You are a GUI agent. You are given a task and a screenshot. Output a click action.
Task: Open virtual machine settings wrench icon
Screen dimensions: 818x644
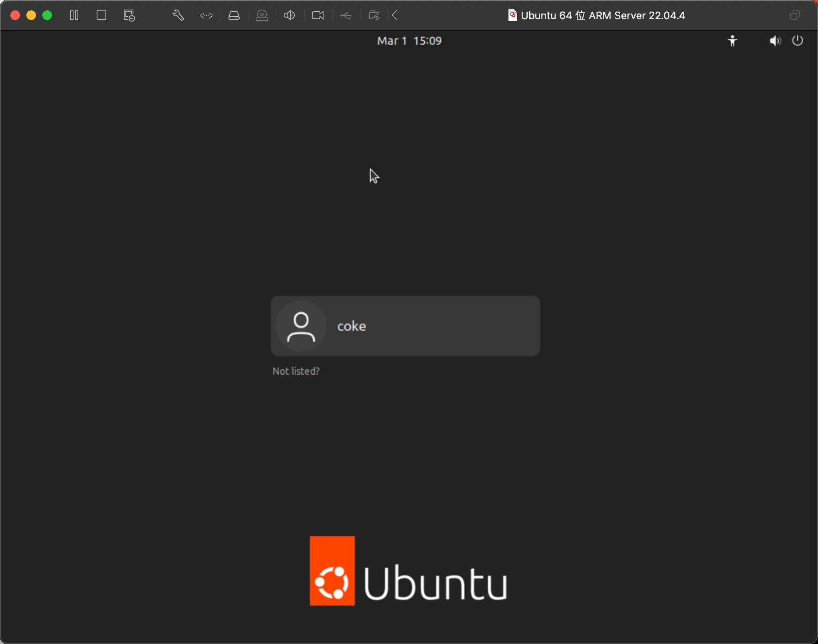point(178,16)
